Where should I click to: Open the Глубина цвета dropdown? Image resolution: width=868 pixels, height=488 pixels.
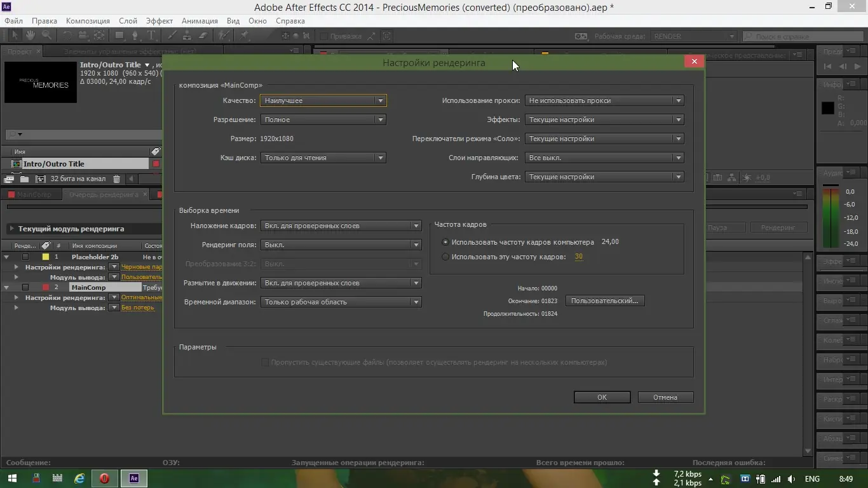pos(604,177)
